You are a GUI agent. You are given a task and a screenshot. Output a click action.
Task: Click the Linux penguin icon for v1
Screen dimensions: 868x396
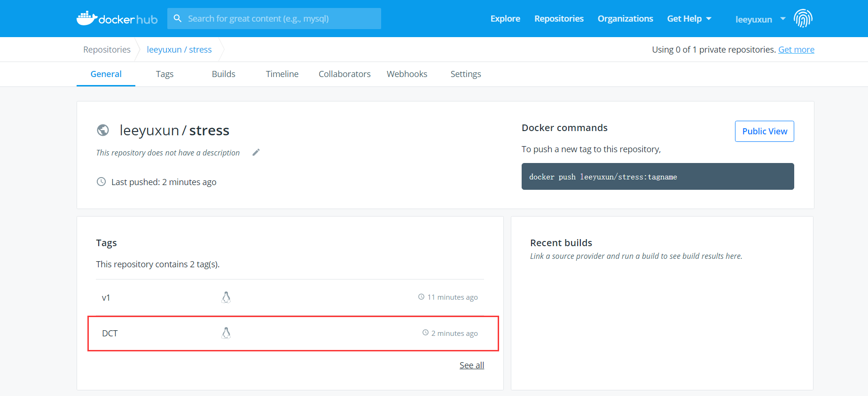(x=226, y=297)
